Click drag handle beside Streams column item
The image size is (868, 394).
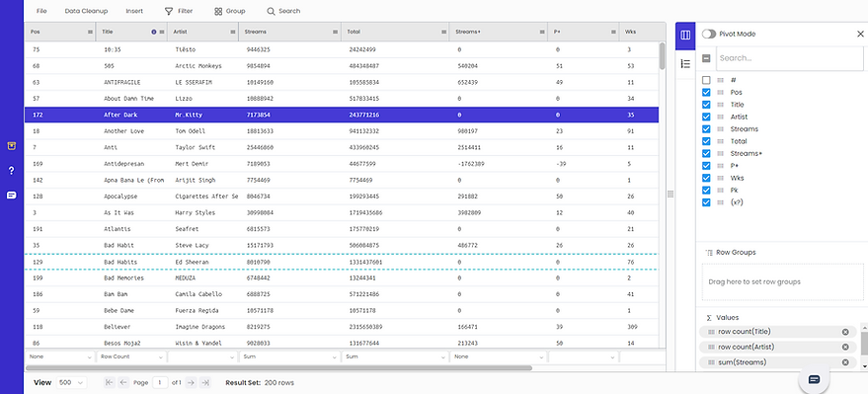(x=720, y=129)
